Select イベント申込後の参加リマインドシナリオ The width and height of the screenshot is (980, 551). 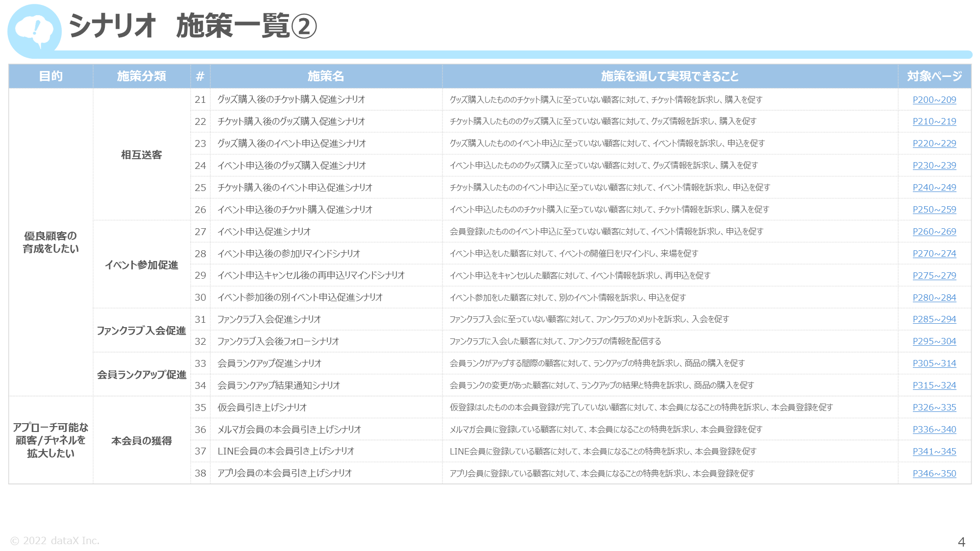tap(289, 254)
